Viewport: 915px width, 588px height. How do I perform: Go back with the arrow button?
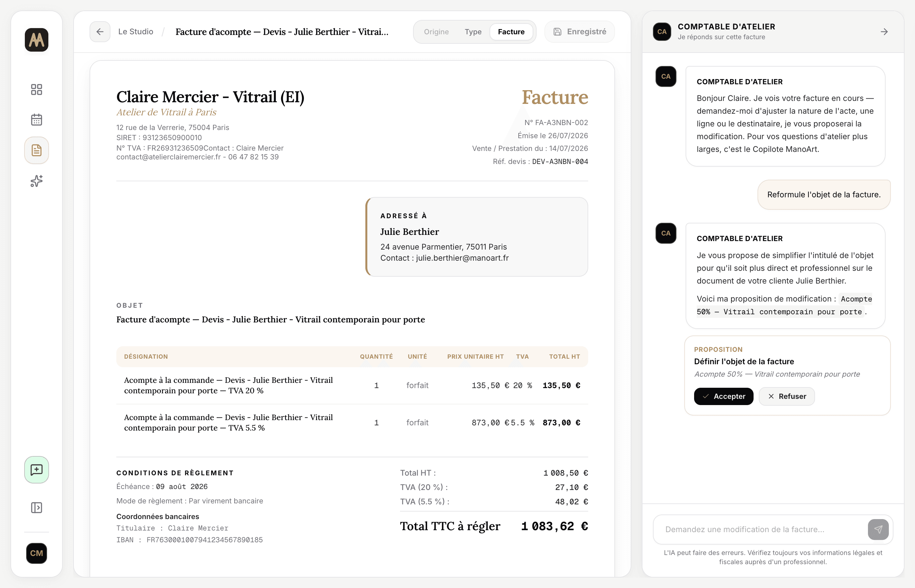point(100,32)
